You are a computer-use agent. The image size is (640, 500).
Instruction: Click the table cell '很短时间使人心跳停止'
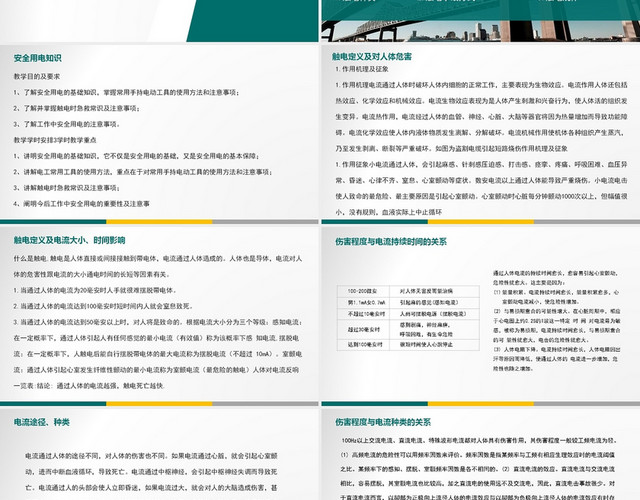coord(434,344)
